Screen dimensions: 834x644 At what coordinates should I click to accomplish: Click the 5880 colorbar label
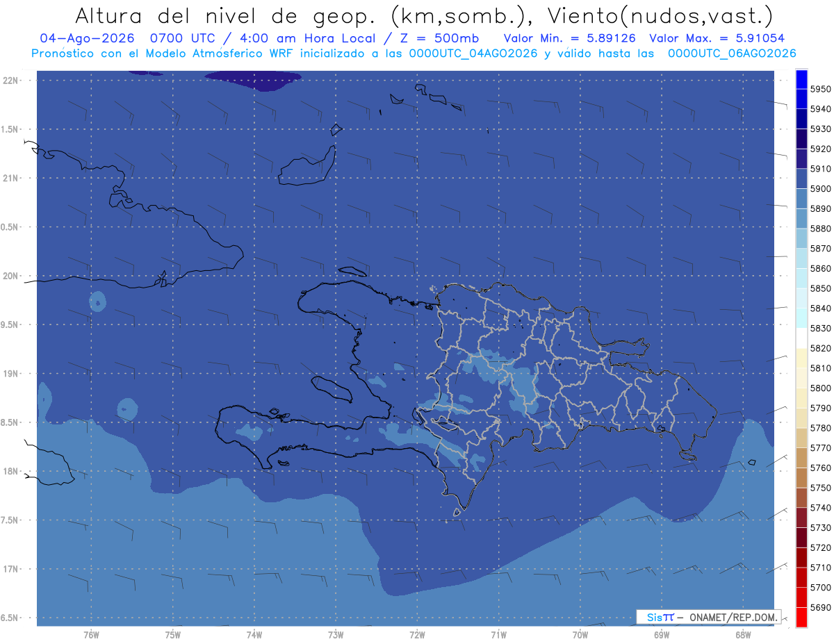coord(821,229)
